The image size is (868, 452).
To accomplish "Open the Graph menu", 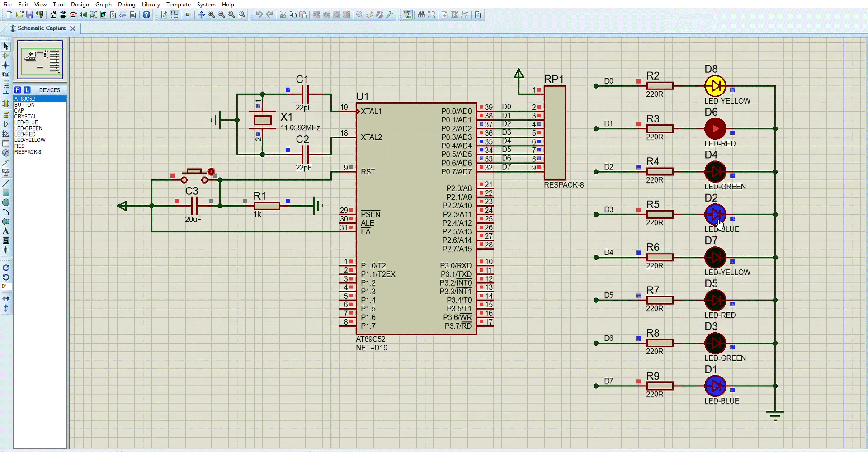I will click(x=104, y=4).
